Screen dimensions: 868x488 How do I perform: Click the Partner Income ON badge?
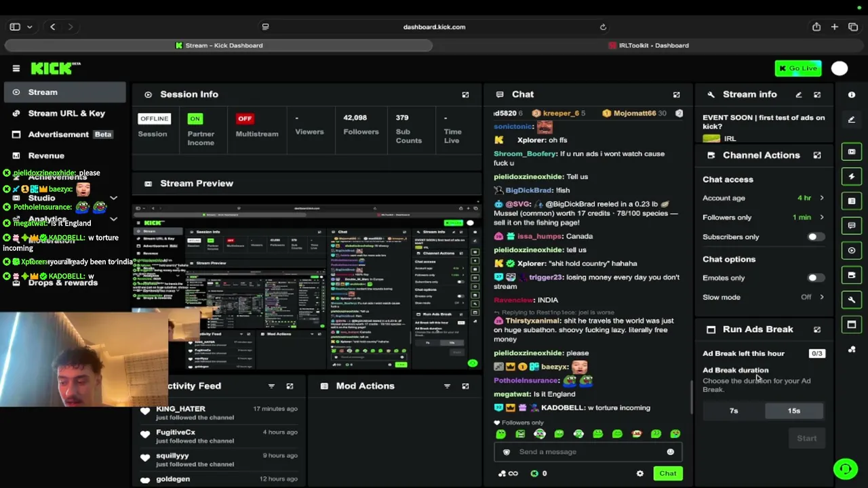tap(195, 119)
